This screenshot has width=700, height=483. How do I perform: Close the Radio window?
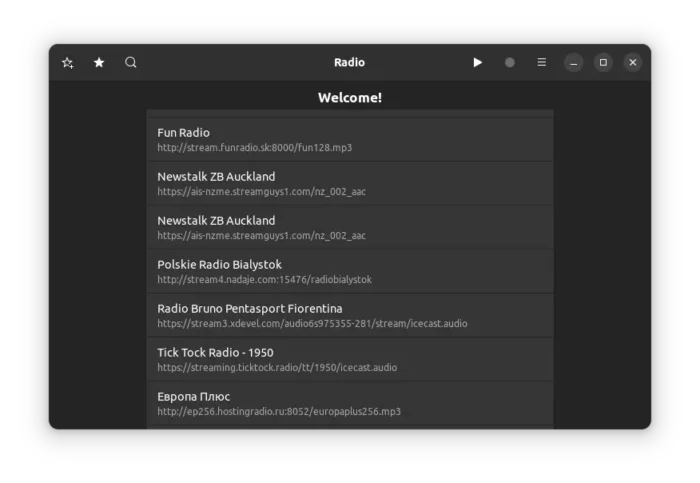pos(633,62)
